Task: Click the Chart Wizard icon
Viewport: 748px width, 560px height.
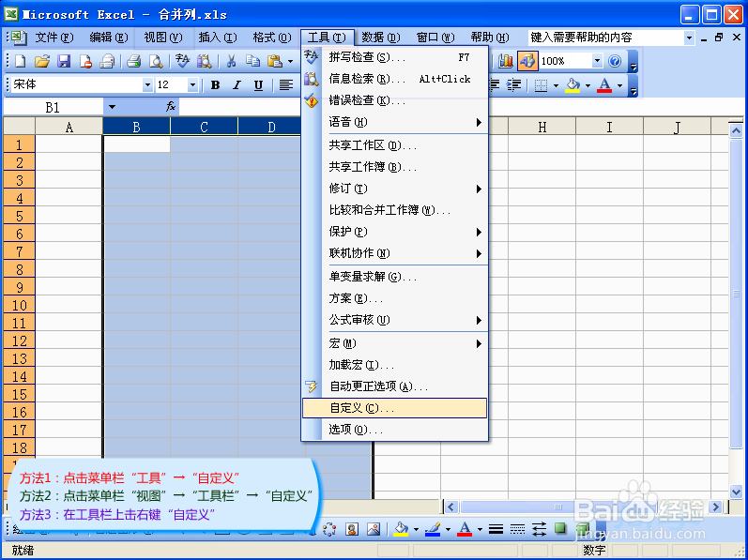Action: click(505, 61)
